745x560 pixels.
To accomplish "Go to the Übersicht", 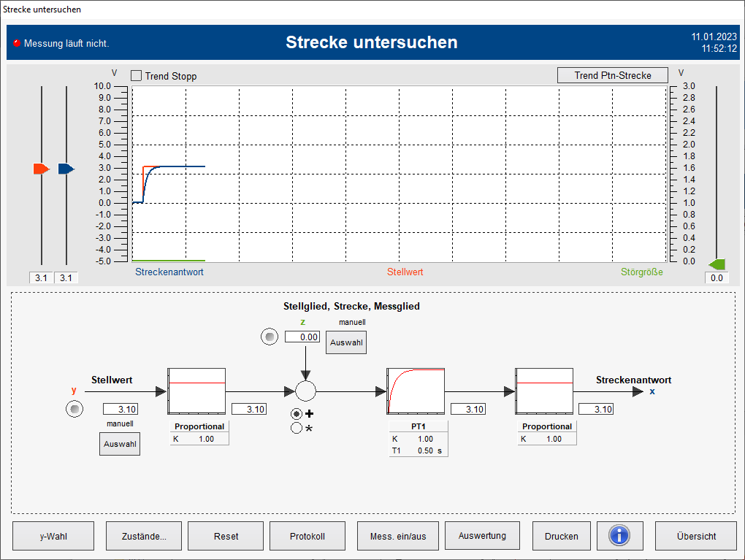I will coord(696,536).
